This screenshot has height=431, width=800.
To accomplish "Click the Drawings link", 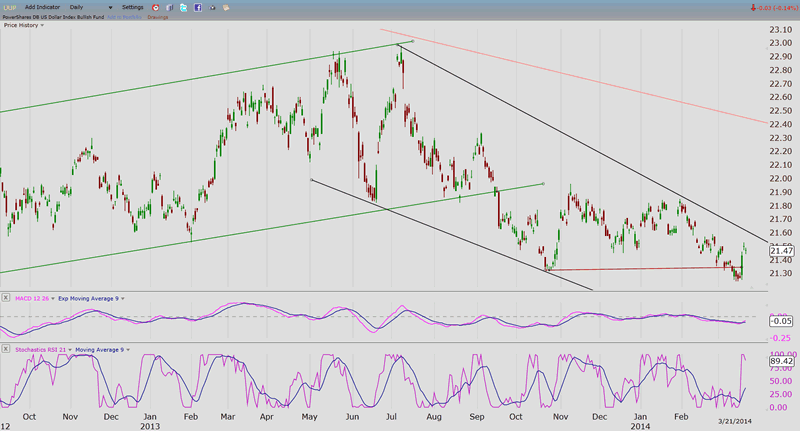I will (x=157, y=16).
